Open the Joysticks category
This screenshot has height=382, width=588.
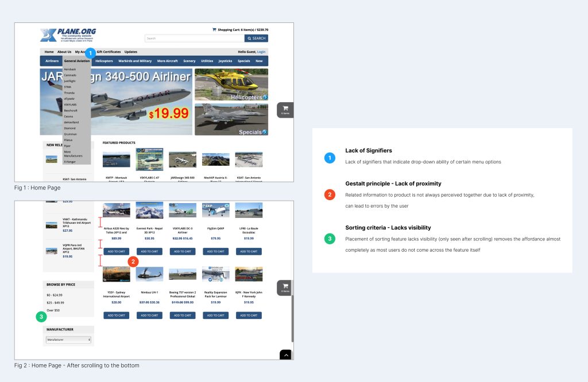point(225,61)
